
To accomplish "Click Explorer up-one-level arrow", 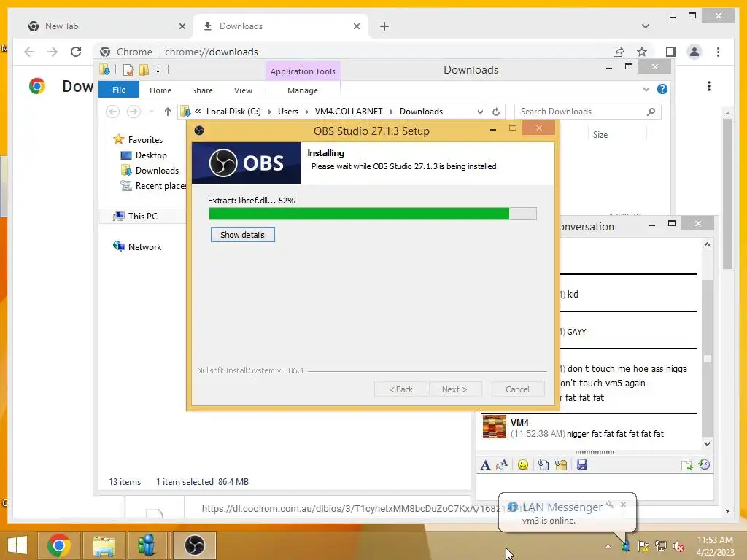I will [x=167, y=112].
